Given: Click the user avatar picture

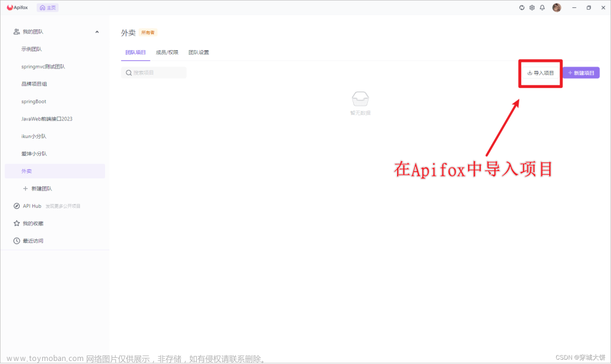Looking at the screenshot, I should [x=557, y=7].
